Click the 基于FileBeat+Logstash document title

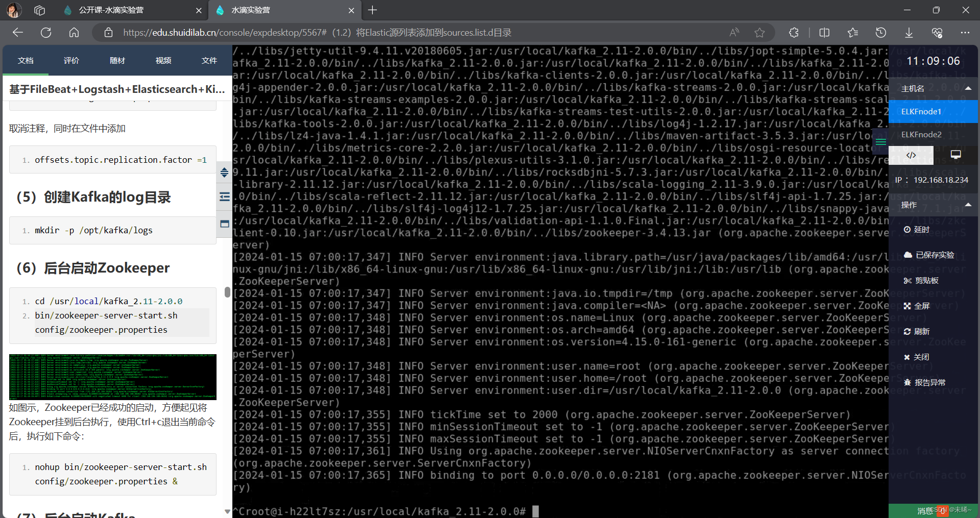[117, 89]
